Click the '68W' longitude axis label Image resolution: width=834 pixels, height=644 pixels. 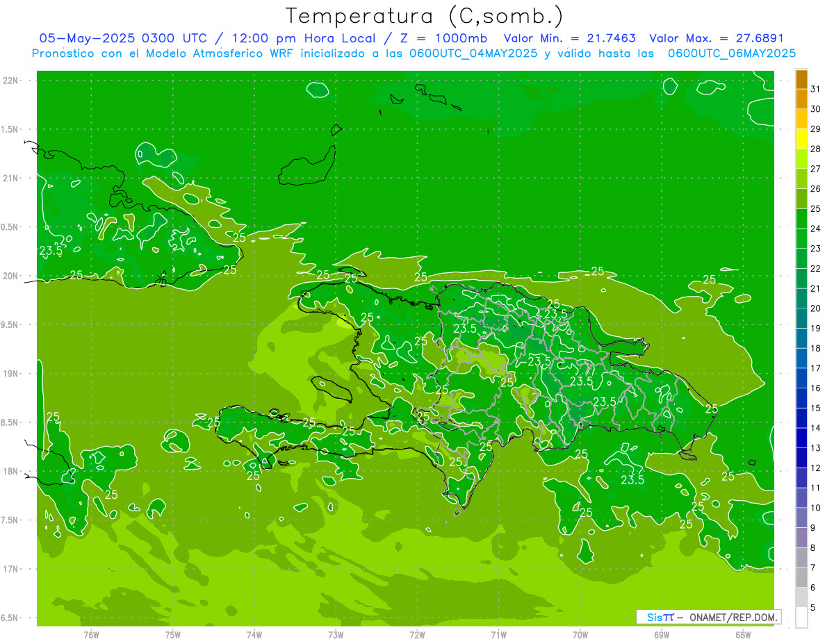(743, 634)
